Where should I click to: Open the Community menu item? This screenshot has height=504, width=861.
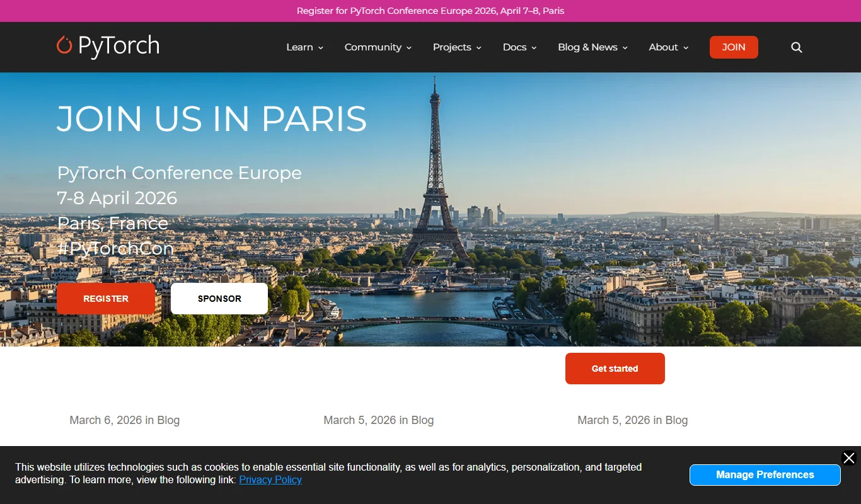[373, 47]
